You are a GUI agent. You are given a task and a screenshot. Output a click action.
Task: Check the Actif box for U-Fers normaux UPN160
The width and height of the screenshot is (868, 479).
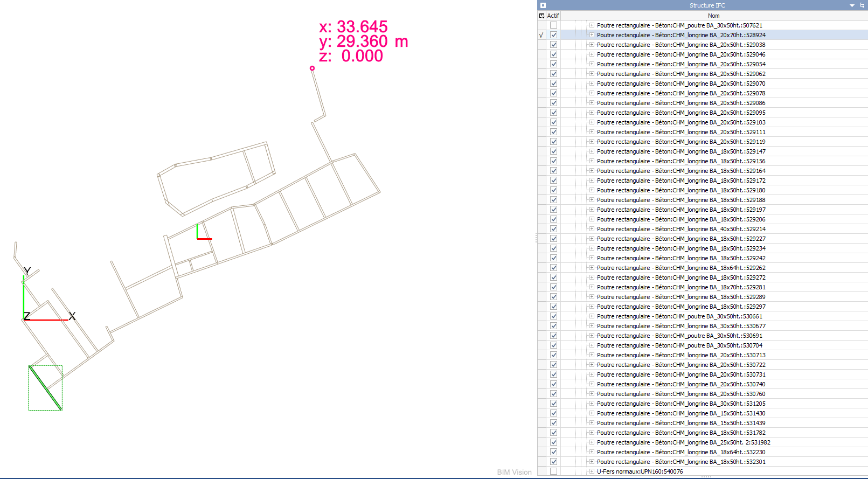(553, 471)
